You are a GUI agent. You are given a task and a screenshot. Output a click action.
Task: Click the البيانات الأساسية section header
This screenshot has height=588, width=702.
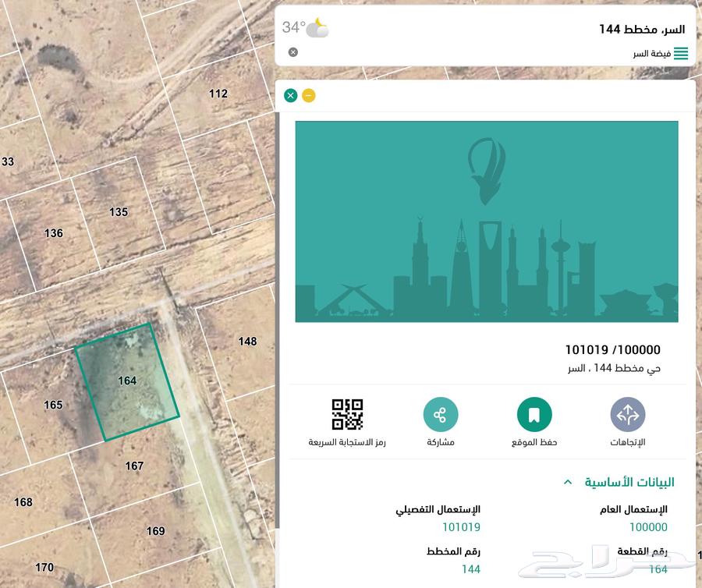(x=629, y=482)
